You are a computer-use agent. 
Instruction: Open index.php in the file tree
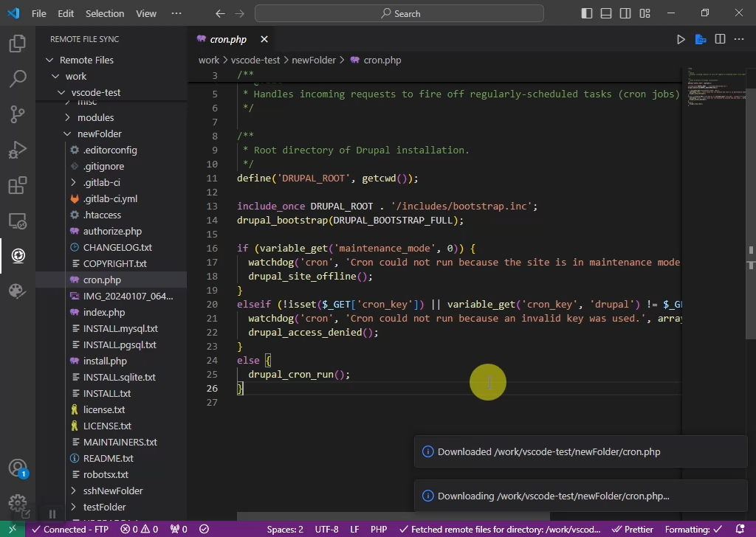[103, 312]
